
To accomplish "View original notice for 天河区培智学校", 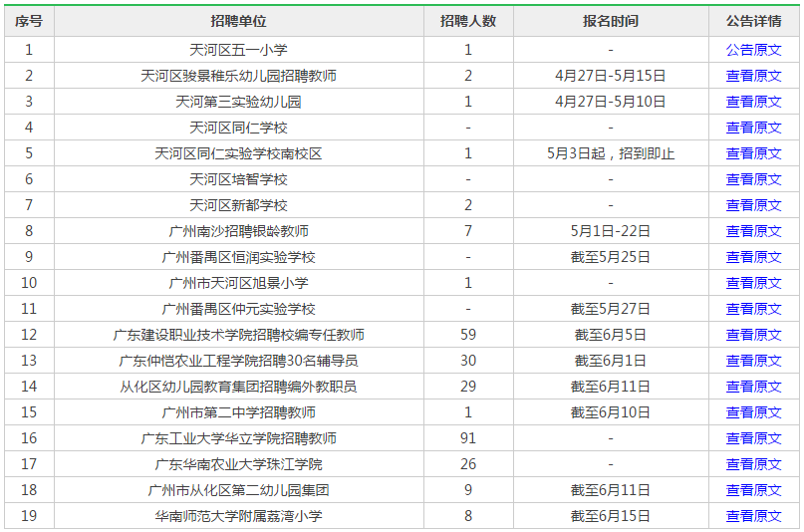I will 753,179.
